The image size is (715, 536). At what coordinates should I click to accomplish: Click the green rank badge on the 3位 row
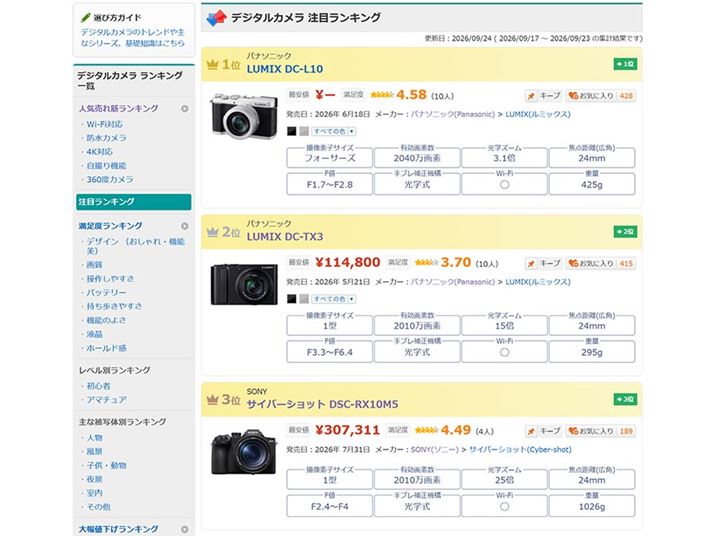click(625, 400)
